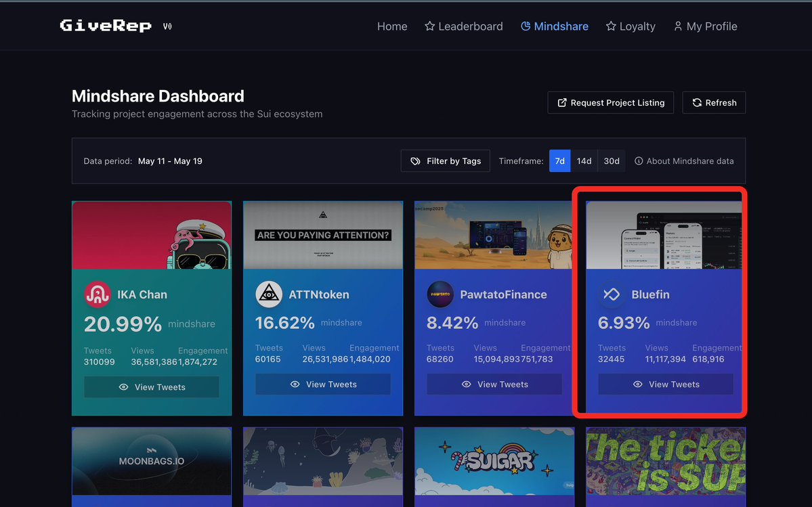Select the Mindshare nav item
812x507 pixels.
[555, 26]
